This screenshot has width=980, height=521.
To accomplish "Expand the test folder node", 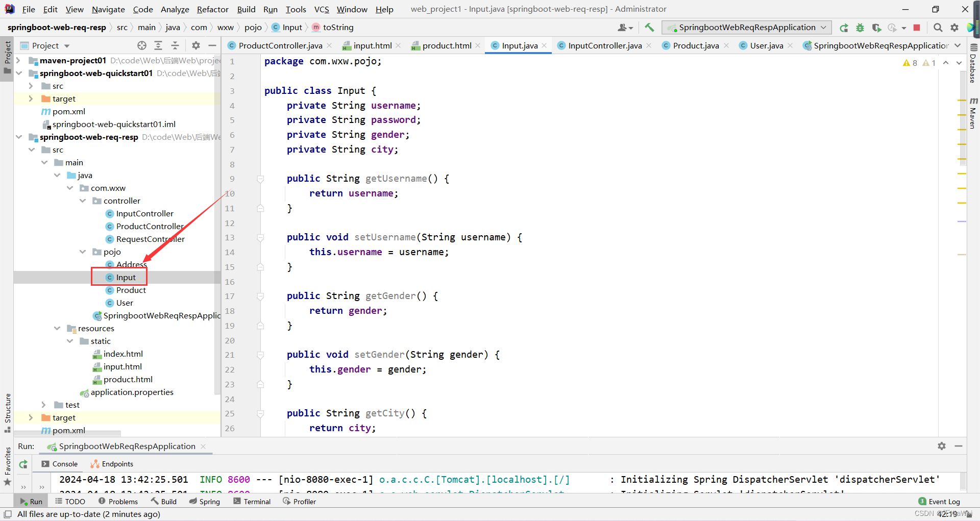I will [44, 405].
